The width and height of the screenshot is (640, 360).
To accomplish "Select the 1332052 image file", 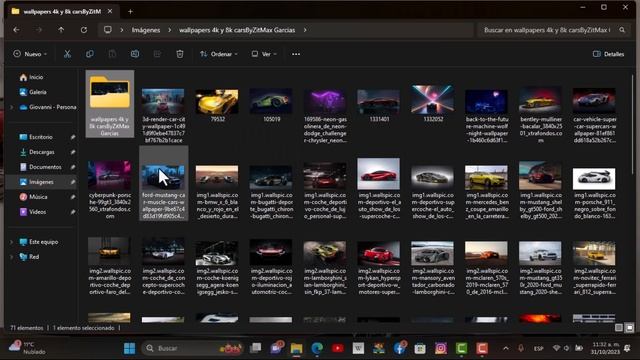I will click(433, 104).
